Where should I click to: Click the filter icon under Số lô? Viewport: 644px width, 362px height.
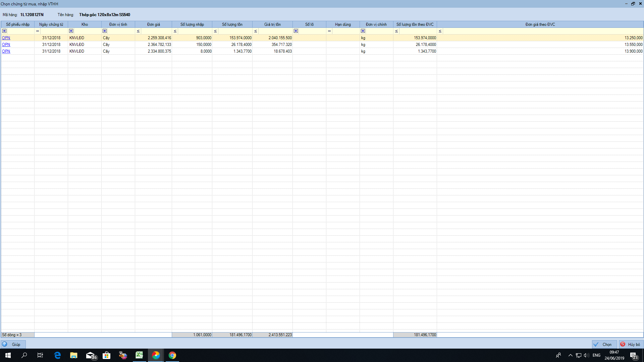(296, 31)
